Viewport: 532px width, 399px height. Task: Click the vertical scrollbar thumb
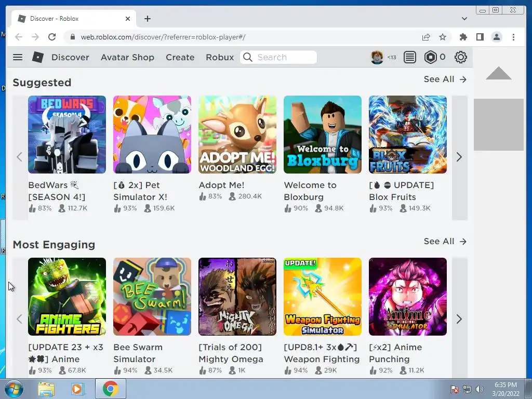pyautogui.click(x=498, y=124)
